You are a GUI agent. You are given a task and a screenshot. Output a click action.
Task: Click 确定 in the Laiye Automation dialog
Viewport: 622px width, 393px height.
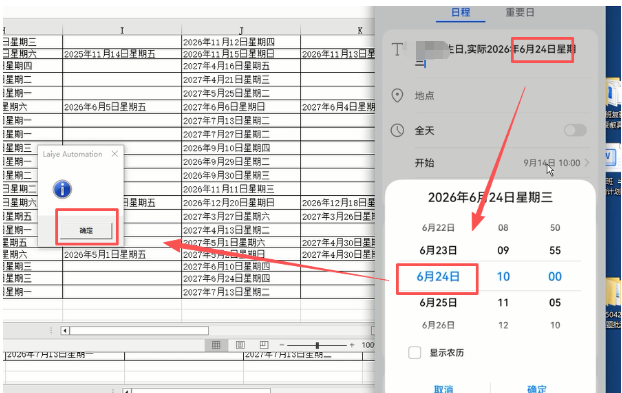pos(86,230)
